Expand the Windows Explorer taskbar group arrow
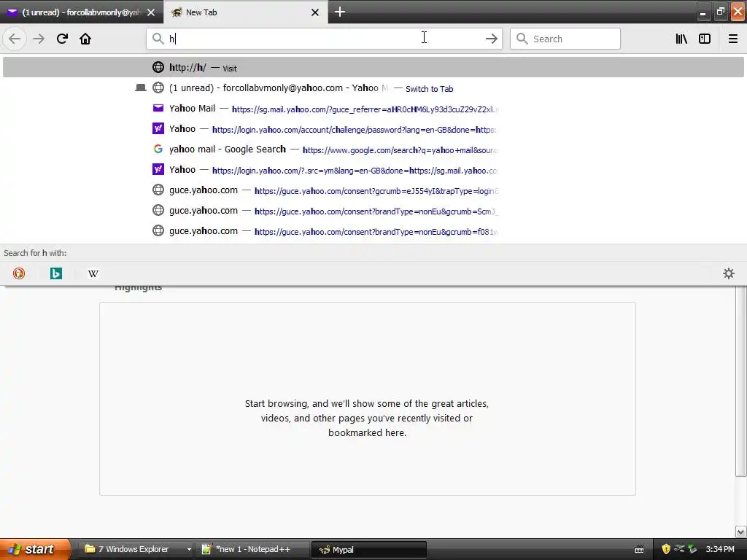The image size is (747, 560). pos(189,550)
